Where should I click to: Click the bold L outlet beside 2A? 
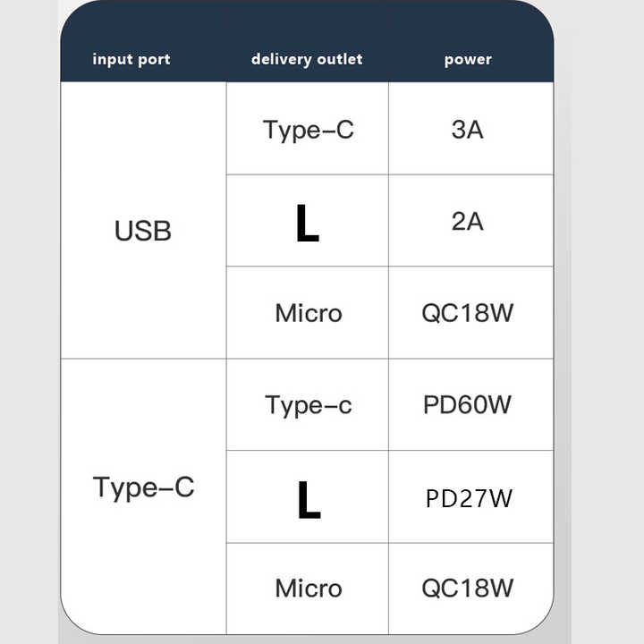[307, 221]
